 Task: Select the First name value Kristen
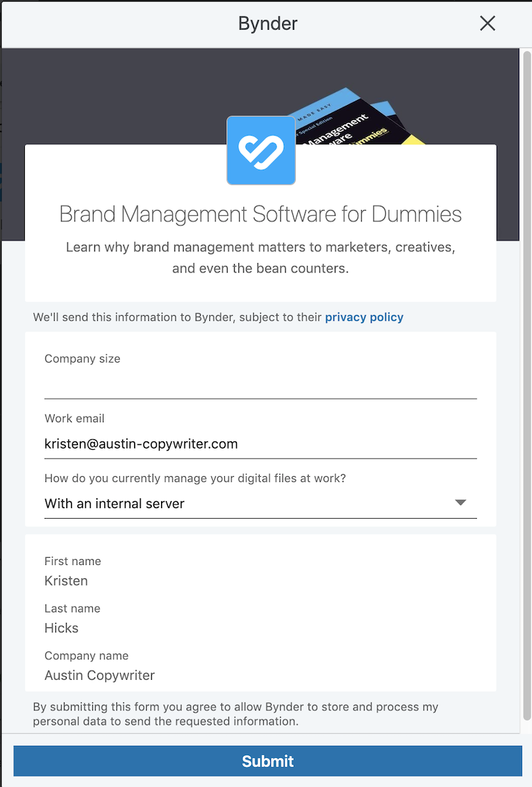pyautogui.click(x=67, y=580)
